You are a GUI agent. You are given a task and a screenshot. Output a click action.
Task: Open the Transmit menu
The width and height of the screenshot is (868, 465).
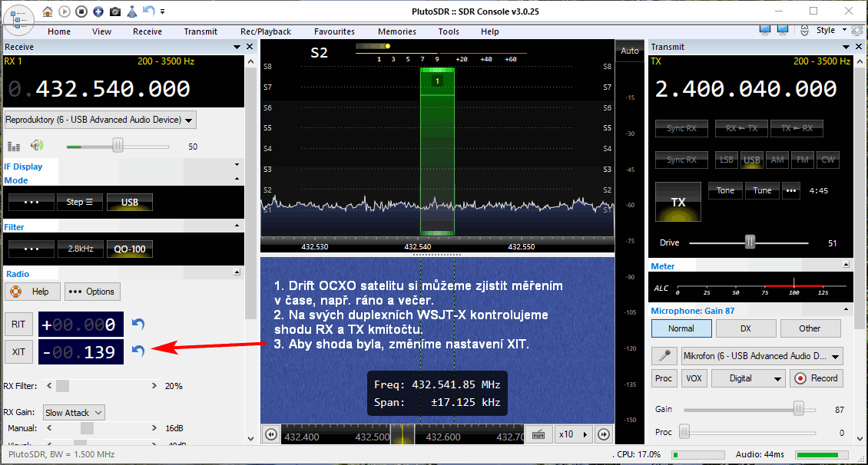(200, 31)
